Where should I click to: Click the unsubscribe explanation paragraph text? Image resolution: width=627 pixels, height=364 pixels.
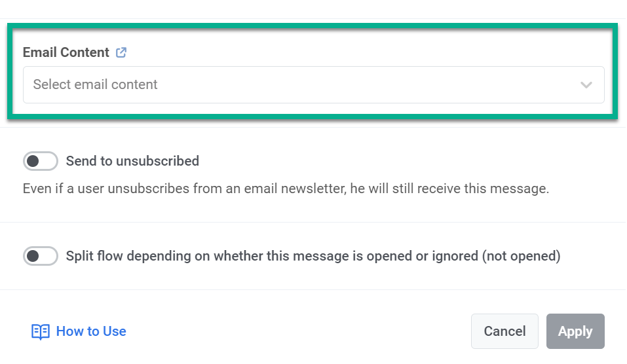pyautogui.click(x=286, y=189)
